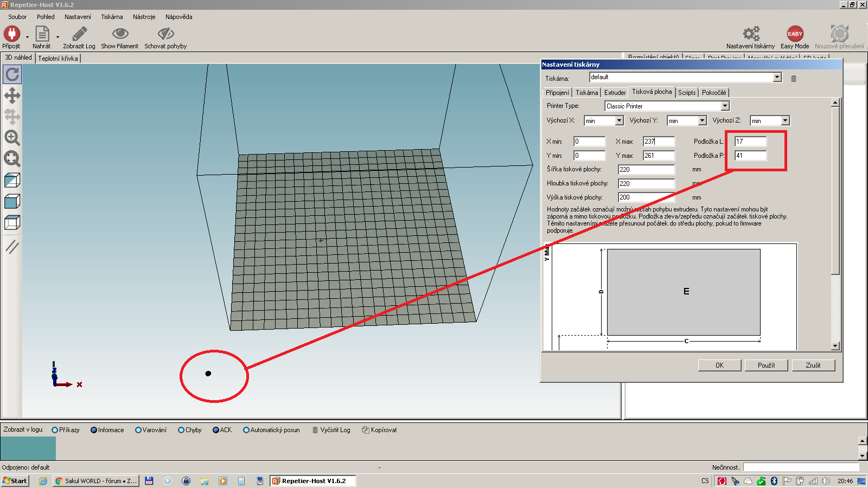Click the Připojit connect icon
The width and height of the screenshot is (868, 488).
pyautogui.click(x=11, y=34)
